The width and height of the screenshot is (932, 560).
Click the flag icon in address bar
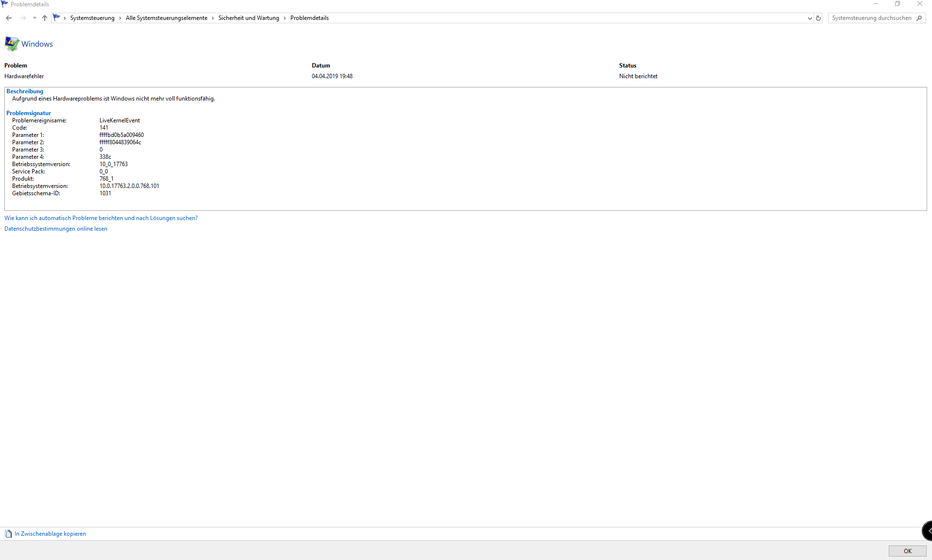(x=57, y=18)
